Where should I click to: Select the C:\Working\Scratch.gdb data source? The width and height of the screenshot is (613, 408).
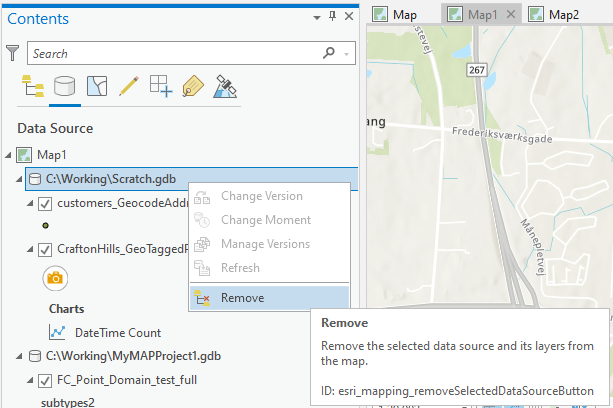click(109, 179)
